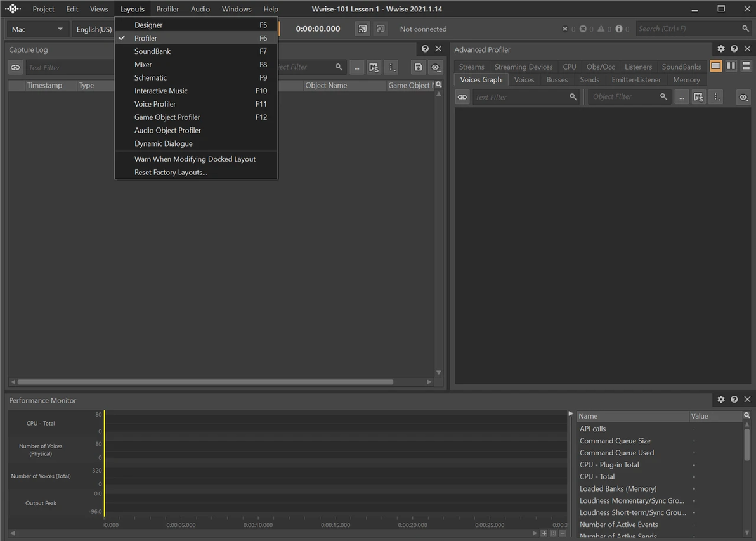Open Capture Log filter options dots icon
756x541 pixels.
tap(393, 67)
